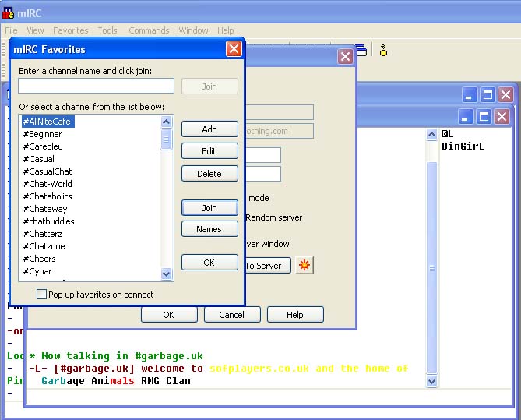521x420 pixels.
Task: Open the Window menu
Action: [193, 30]
